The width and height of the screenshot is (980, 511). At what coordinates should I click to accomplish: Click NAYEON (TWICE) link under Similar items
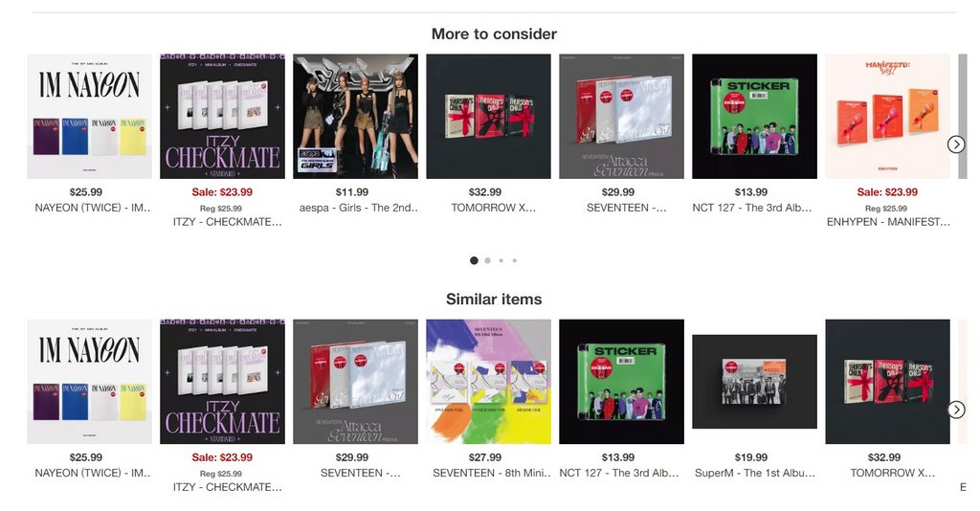coord(93,473)
